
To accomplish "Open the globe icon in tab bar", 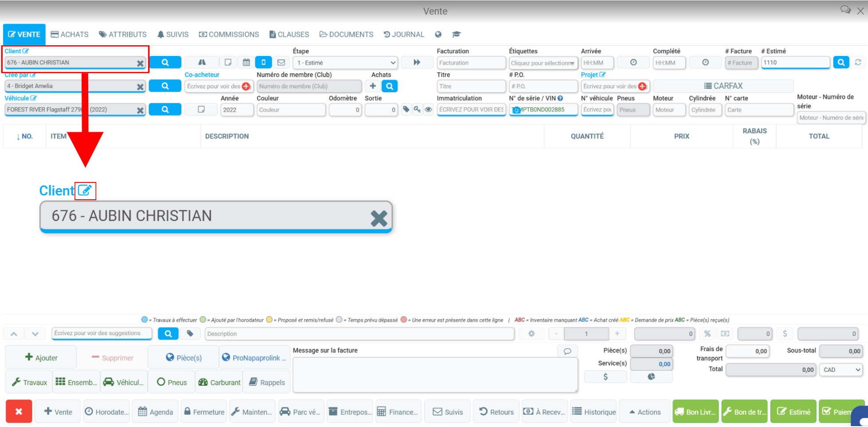I will click(438, 34).
